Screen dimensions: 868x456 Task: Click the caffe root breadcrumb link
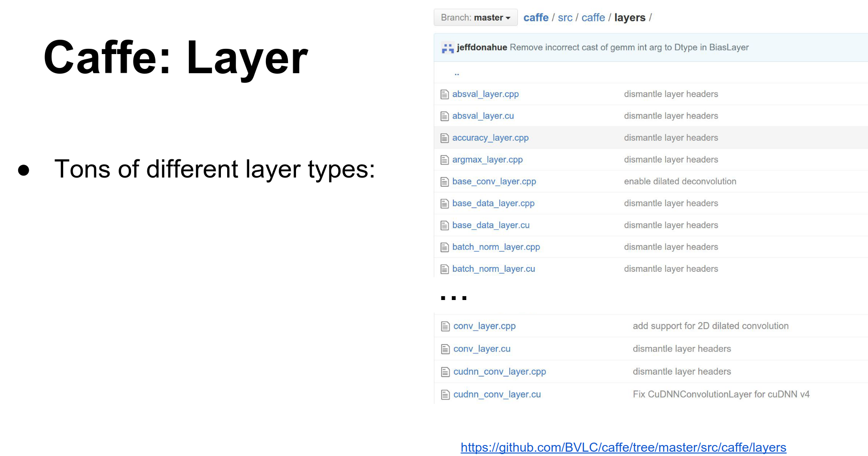[x=536, y=18]
